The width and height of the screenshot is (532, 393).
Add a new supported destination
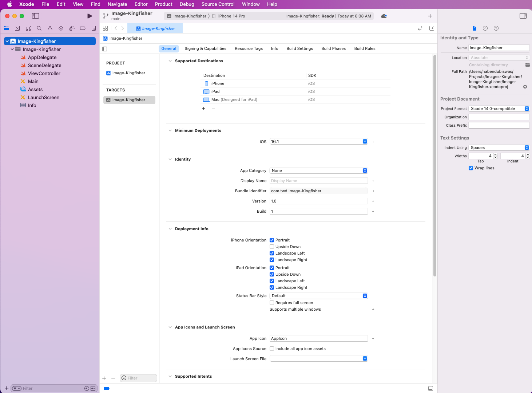[203, 109]
